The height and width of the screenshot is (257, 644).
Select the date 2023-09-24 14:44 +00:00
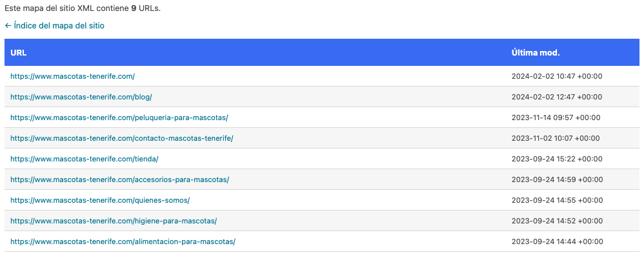click(558, 242)
